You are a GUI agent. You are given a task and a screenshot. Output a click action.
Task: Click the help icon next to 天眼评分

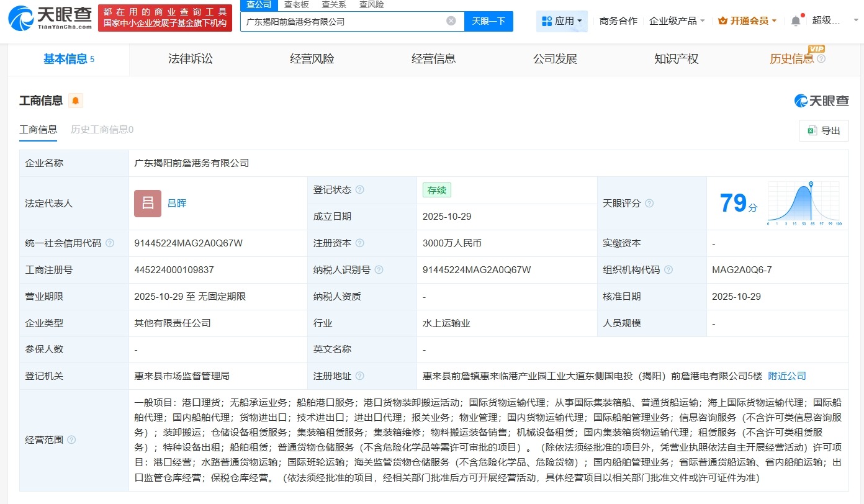tap(649, 203)
